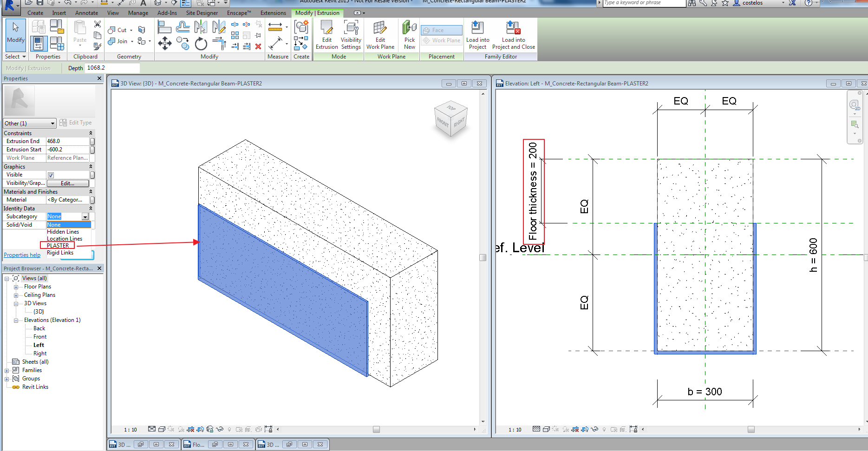Open the Other (1) selector dropdown

(x=53, y=123)
